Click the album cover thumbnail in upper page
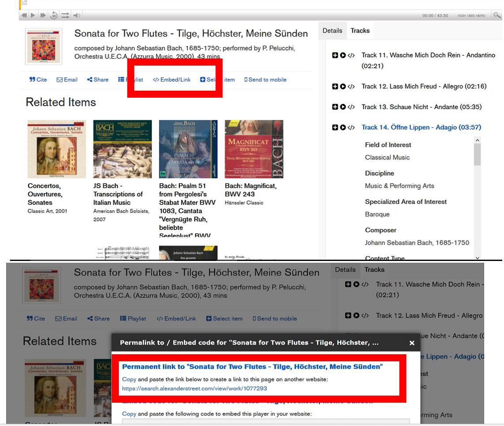 pyautogui.click(x=43, y=47)
